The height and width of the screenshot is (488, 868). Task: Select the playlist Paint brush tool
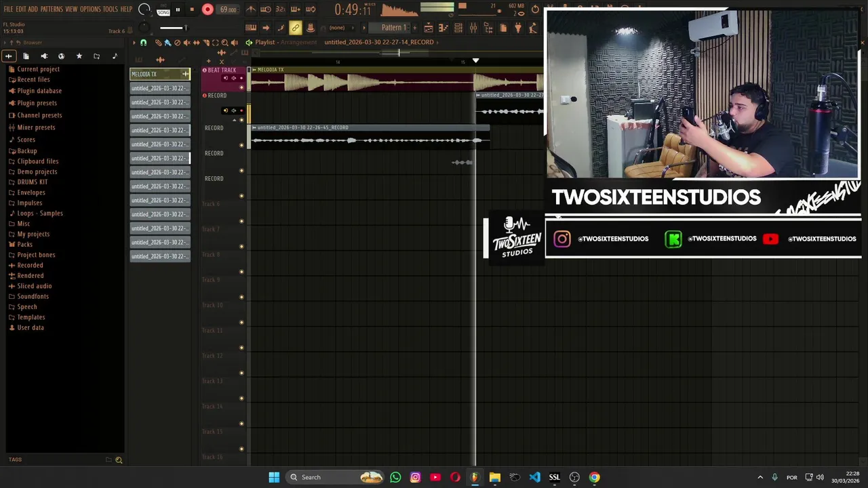(x=167, y=43)
